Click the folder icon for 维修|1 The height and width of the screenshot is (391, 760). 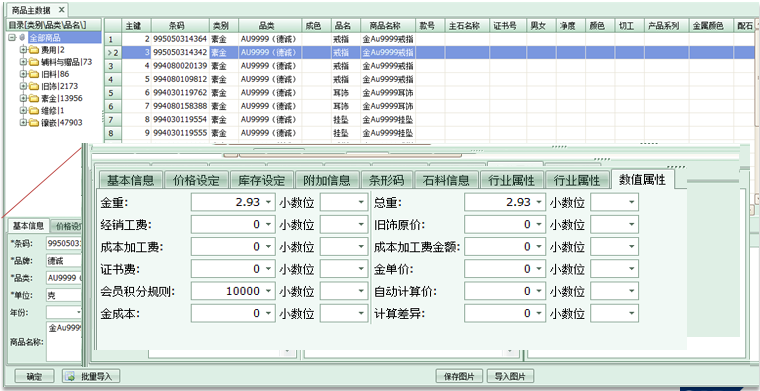[34, 110]
